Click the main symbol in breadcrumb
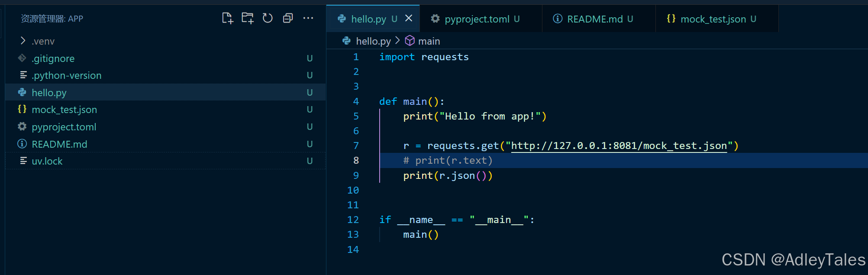This screenshot has height=275, width=868. coord(429,41)
